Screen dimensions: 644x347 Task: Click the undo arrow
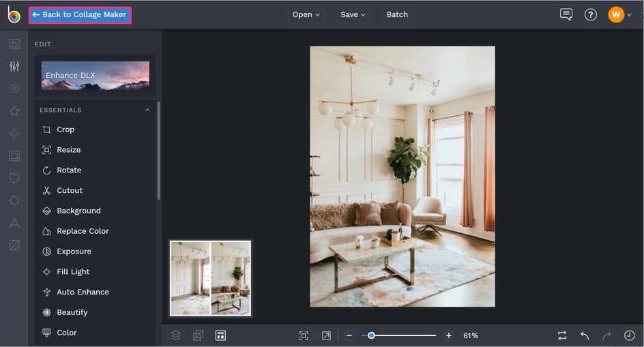(x=585, y=335)
